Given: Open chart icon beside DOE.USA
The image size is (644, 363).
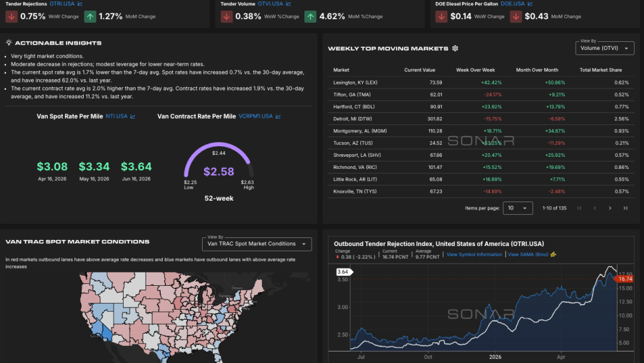Looking at the screenshot, I should pyautogui.click(x=530, y=4).
